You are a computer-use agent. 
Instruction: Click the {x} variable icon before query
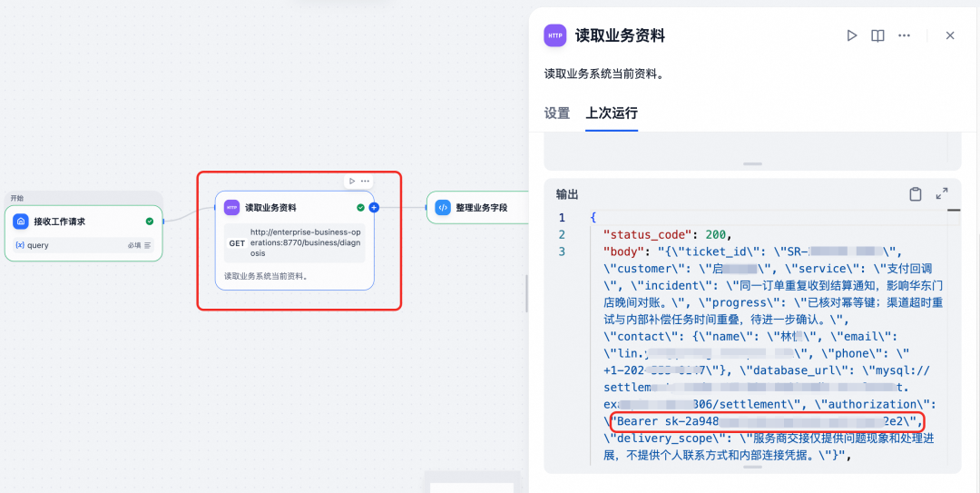tap(20, 245)
